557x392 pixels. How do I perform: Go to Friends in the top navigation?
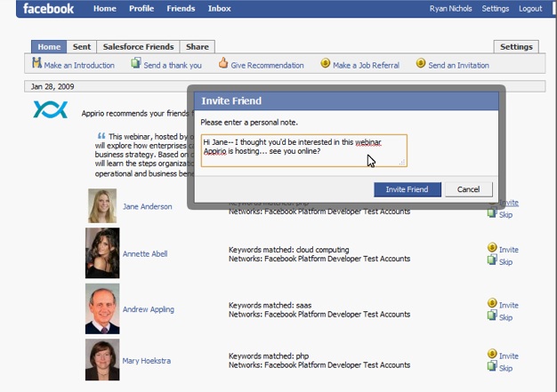(x=181, y=9)
